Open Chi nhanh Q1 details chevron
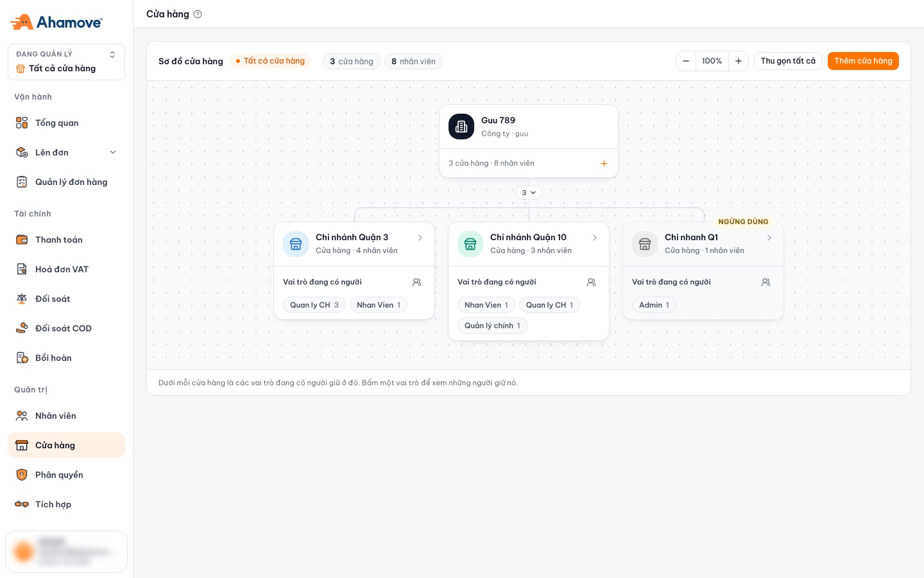 coord(769,238)
